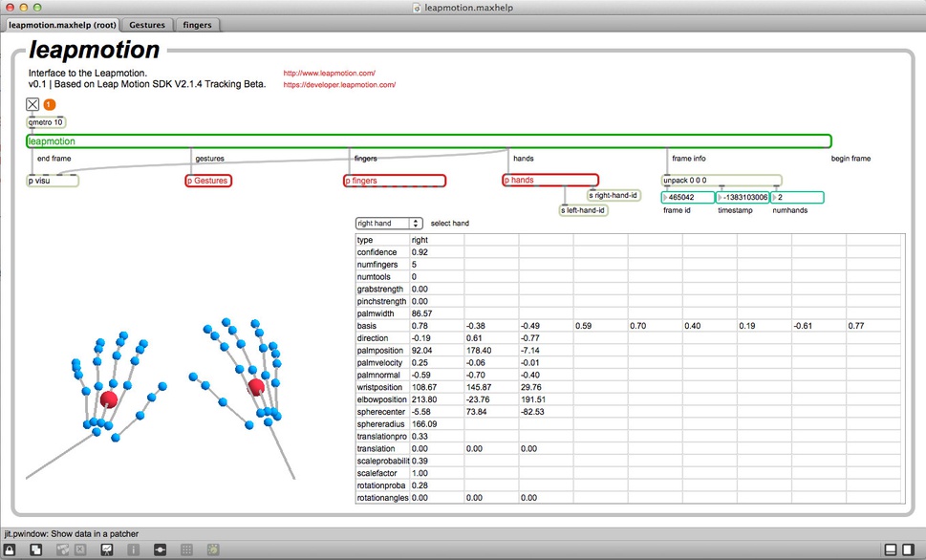
Task: Click the elbowposition value 213.80
Action: 424,399
